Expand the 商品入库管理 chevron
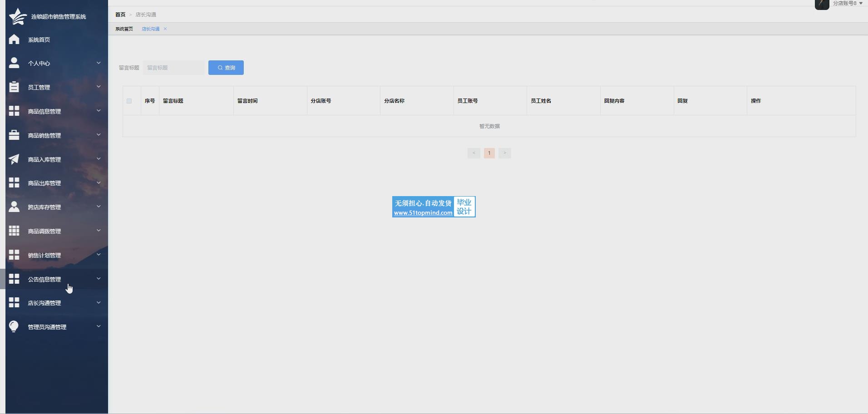Viewport: 868px width, 414px height. click(99, 158)
